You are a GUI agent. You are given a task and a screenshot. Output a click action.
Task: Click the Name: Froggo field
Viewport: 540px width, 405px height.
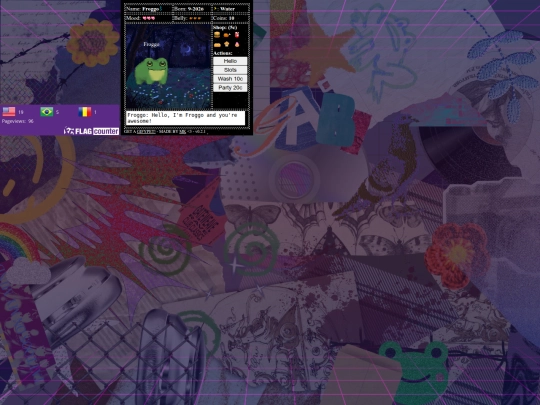click(x=144, y=9)
